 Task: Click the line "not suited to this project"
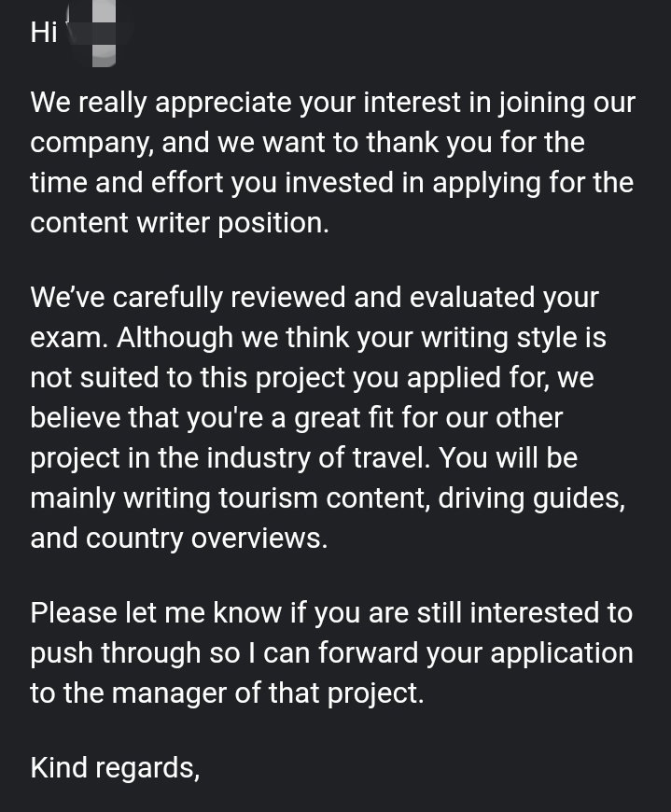pyautogui.click(x=312, y=378)
